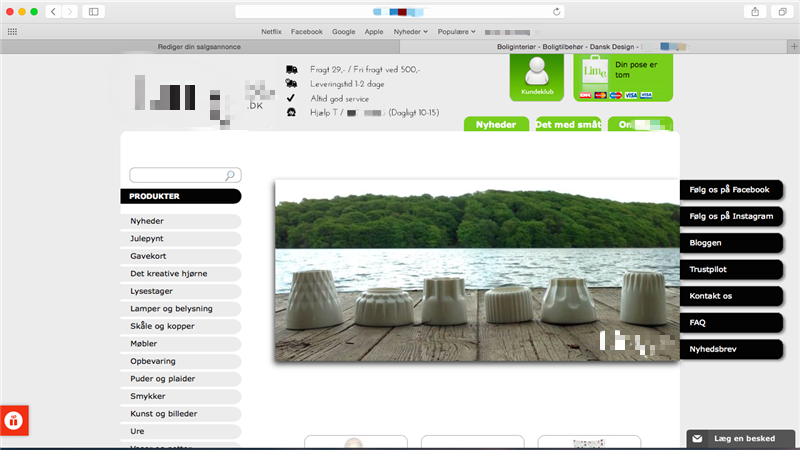Click the Safari back navigation arrow
The width and height of the screenshot is (800, 450).
53,11
